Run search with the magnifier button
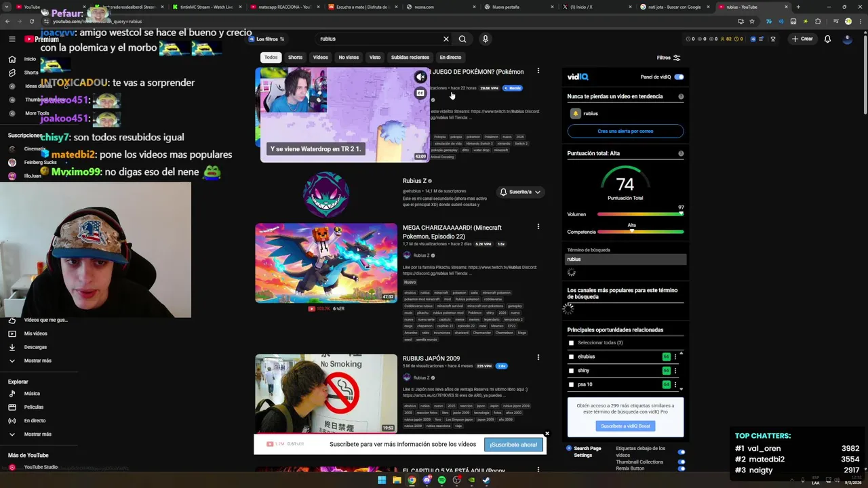 (462, 39)
